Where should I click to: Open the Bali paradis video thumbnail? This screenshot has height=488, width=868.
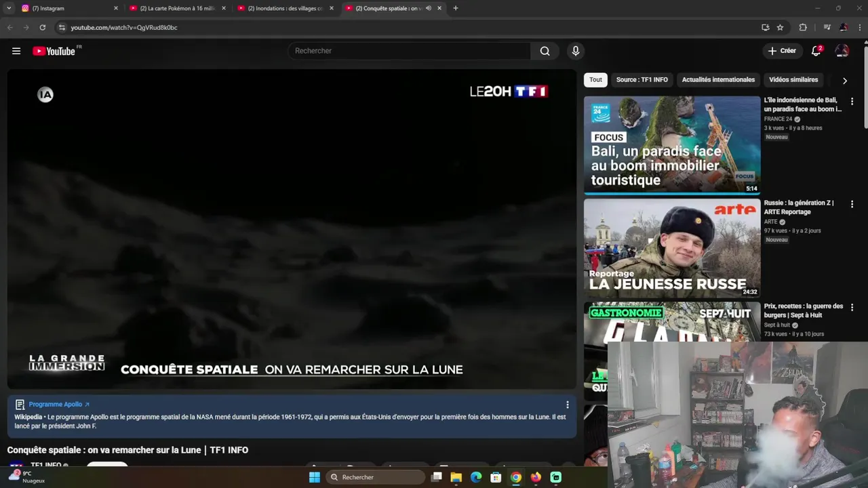672,145
